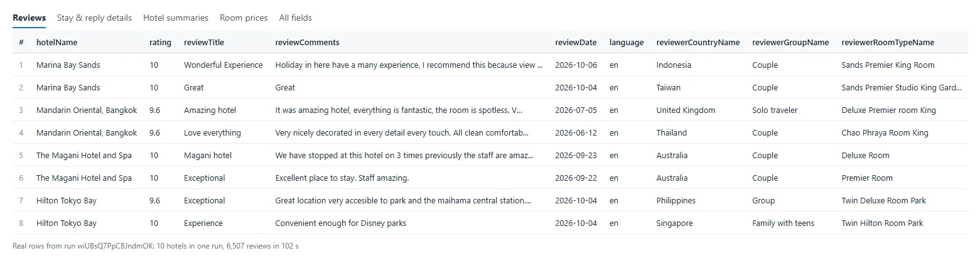Click the comment 'Very nicely decorated in every detail'
Image resolution: width=980 pixels, height=268 pixels.
click(x=402, y=133)
